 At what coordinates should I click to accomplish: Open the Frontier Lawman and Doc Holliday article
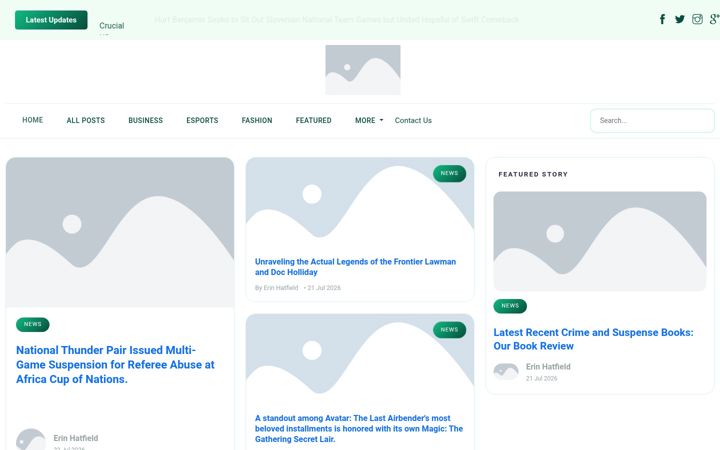point(355,267)
